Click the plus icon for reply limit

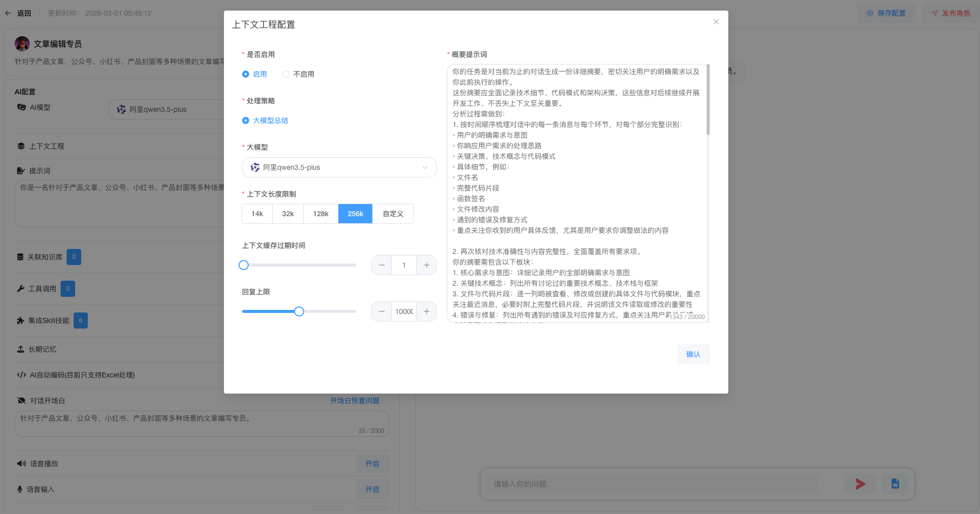tap(426, 311)
